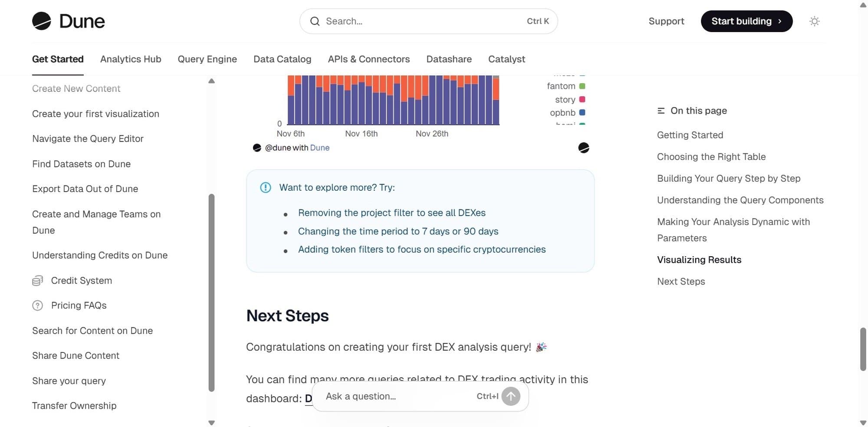
Task: Click the Pricing FAQs question mark icon
Action: (x=38, y=306)
